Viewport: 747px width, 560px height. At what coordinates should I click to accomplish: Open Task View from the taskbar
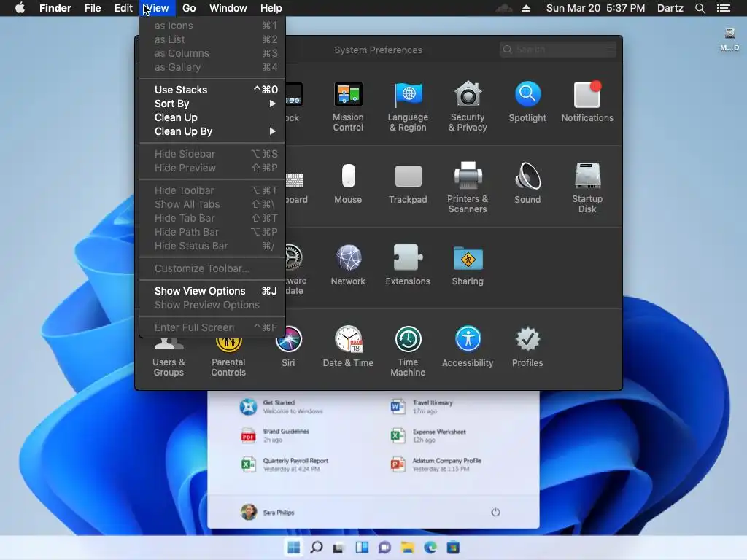click(x=338, y=548)
